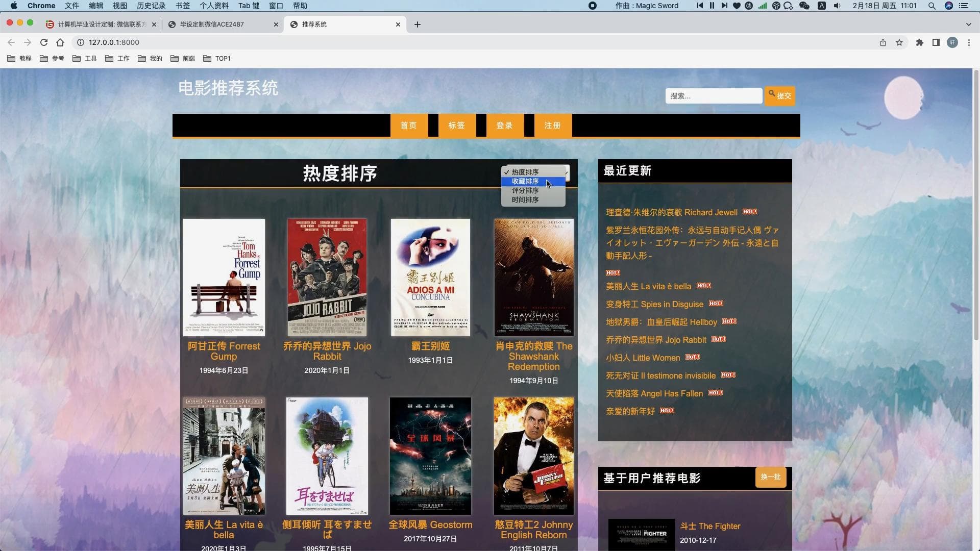Open 理查德·朱维尔的哀歌 Richard Jewell link

click(x=672, y=213)
